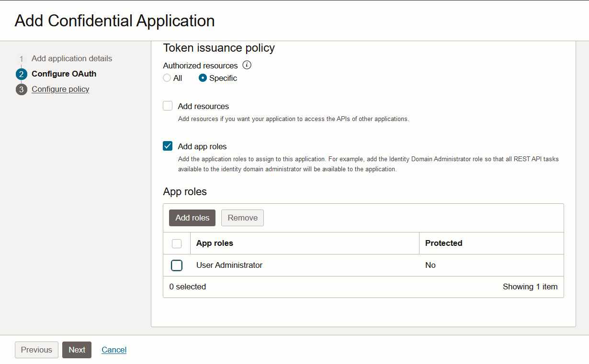Click the Previous button
Image resolution: width=589 pixels, height=364 pixels.
click(36, 350)
